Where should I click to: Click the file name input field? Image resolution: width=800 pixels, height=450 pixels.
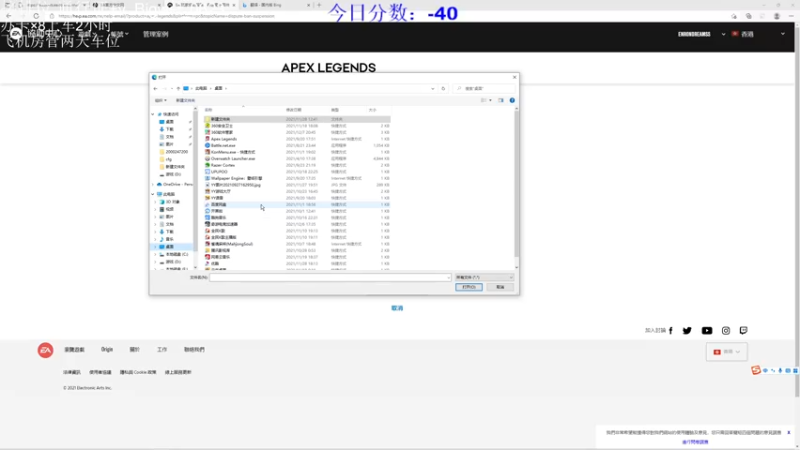(330, 278)
